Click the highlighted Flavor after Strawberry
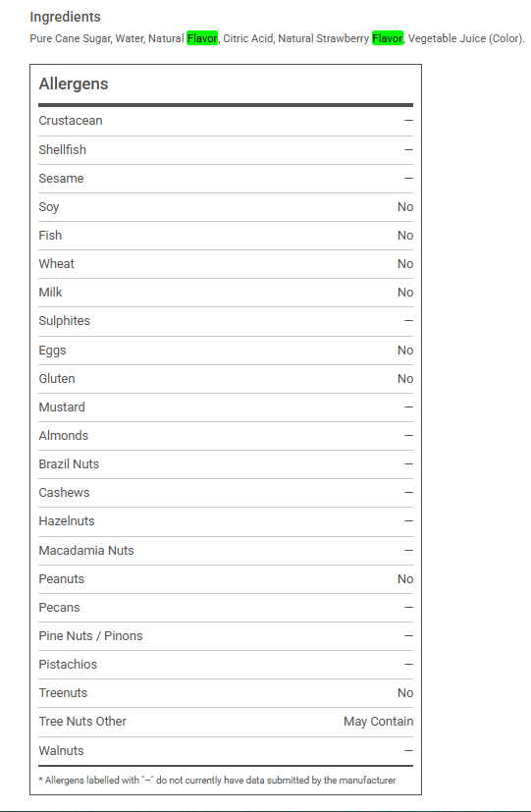Screen dimensions: 531x812 click(388, 38)
